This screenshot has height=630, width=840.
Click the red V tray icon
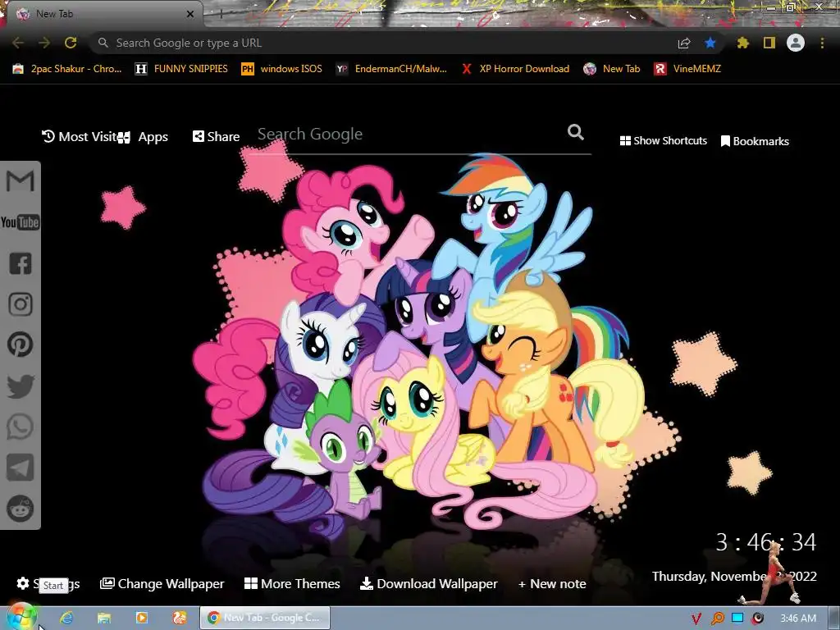[696, 619]
